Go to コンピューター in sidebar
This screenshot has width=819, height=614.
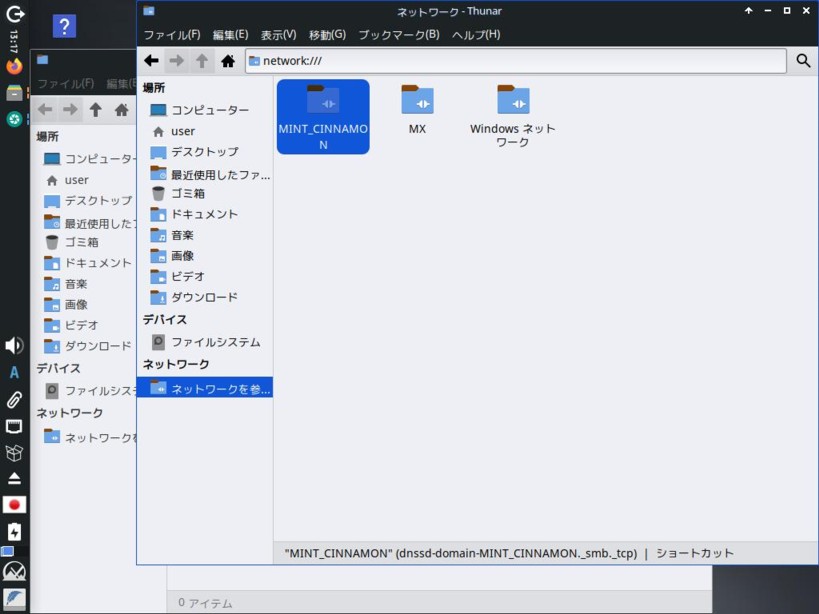(209, 110)
